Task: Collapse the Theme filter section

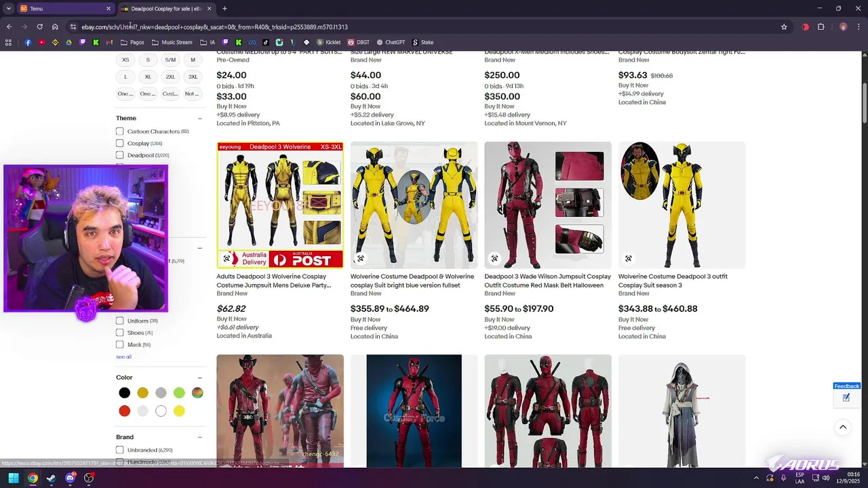Action: [199, 119]
